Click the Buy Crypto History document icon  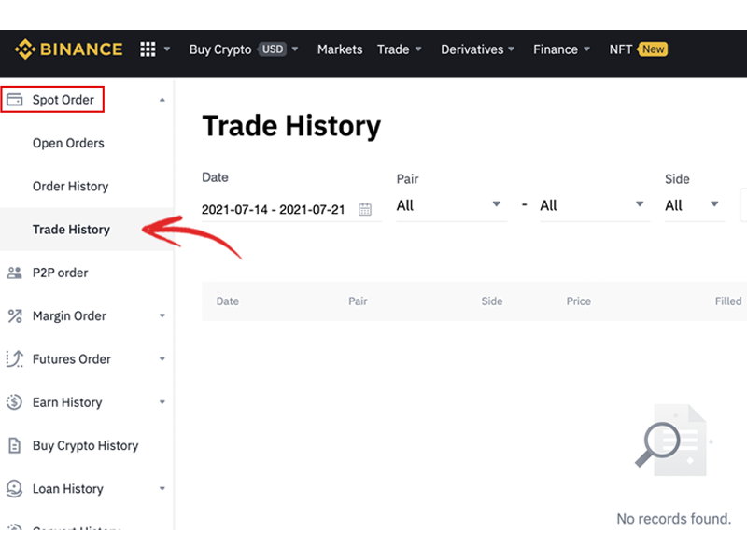coord(15,446)
